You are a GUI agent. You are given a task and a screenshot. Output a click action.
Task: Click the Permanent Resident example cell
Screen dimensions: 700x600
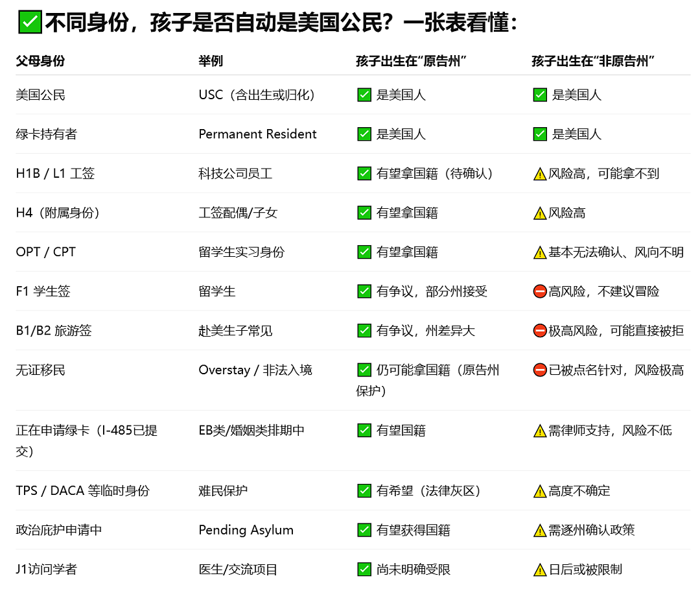pyautogui.click(x=257, y=134)
